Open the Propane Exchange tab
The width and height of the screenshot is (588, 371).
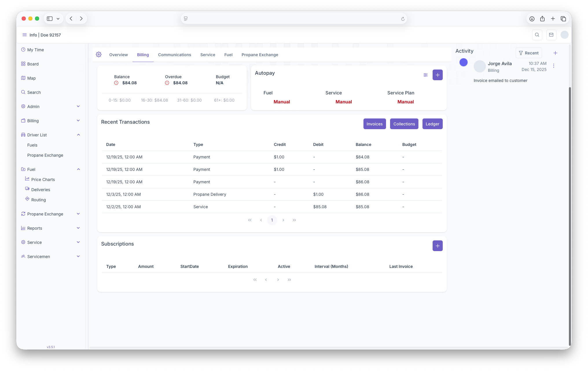(260, 55)
